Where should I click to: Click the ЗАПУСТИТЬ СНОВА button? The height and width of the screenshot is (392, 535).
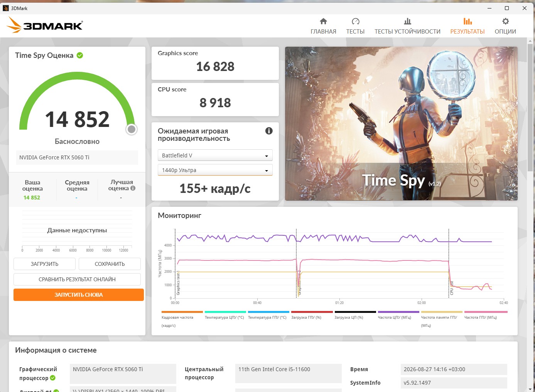point(79,295)
